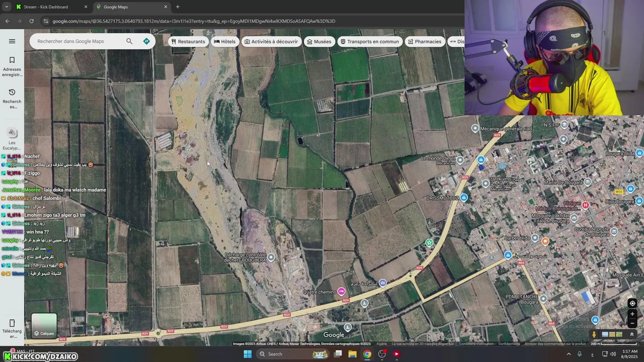Reload the Google Maps page
Image resolution: width=644 pixels, height=362 pixels.
31,21
